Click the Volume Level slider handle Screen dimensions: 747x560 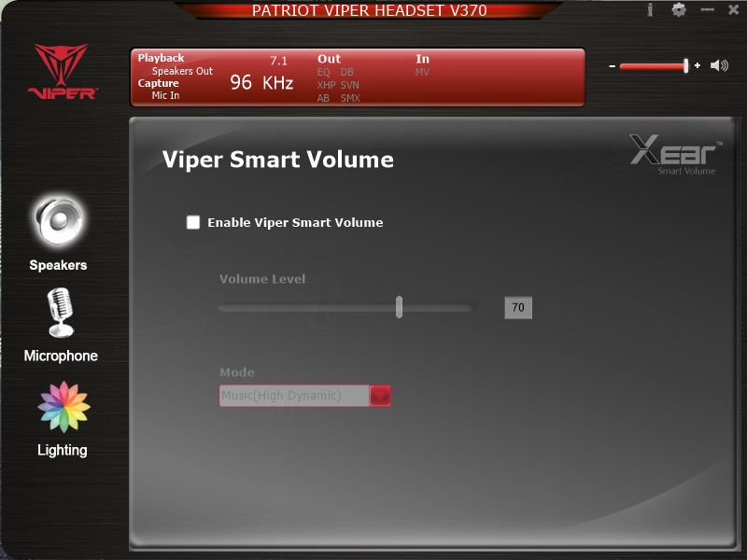(x=399, y=307)
